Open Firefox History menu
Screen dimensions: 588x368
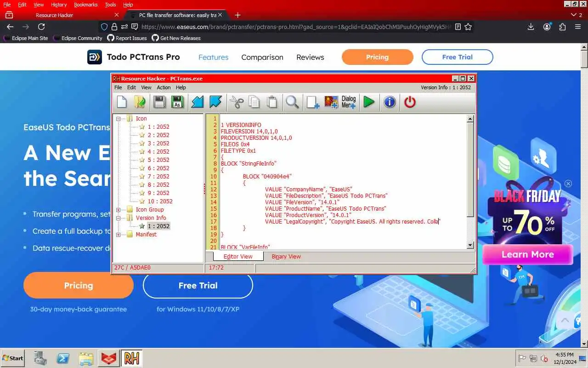(x=59, y=5)
